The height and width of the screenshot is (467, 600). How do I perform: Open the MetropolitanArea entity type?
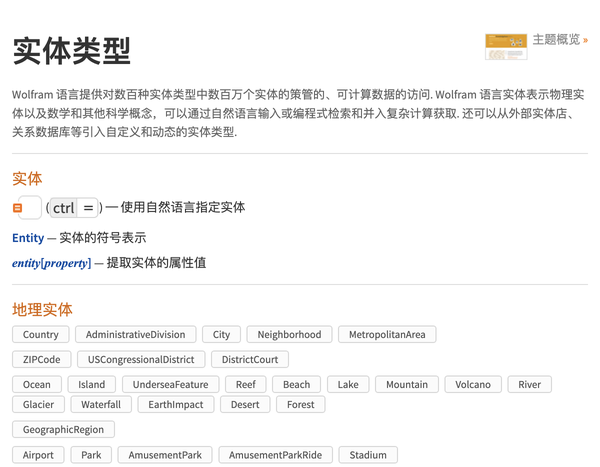pos(387,335)
